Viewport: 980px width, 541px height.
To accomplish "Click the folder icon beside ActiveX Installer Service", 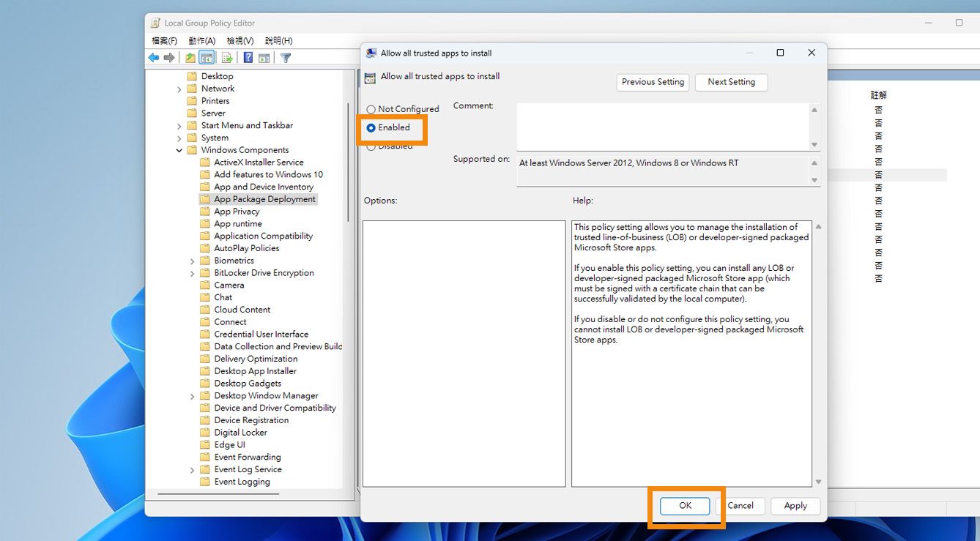I will tap(205, 163).
